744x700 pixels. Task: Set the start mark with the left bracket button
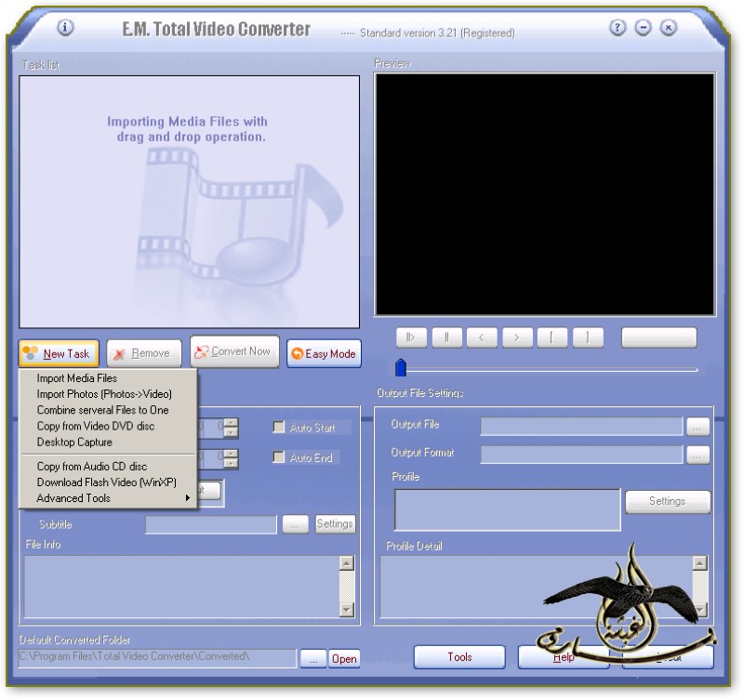coord(552,337)
